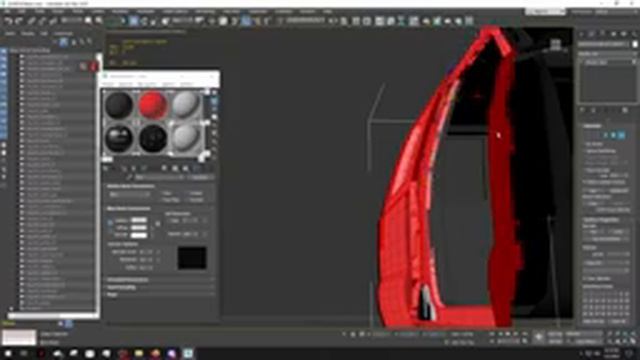This screenshot has height=360, width=640.
Task: Open Navigation menu in Material Editor
Action: [147, 84]
